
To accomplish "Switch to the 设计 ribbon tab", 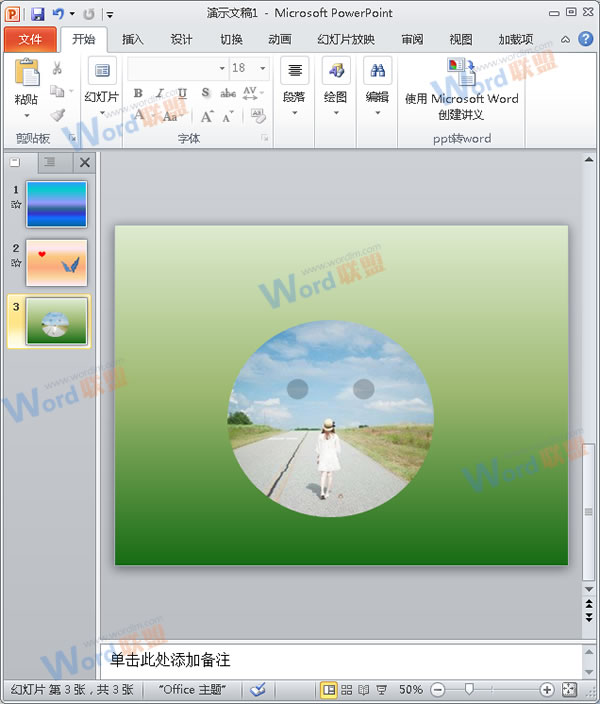I will pos(181,40).
